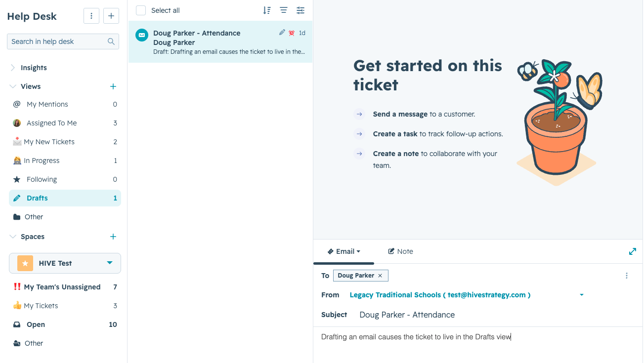Switch to the Note tab

[x=400, y=251]
